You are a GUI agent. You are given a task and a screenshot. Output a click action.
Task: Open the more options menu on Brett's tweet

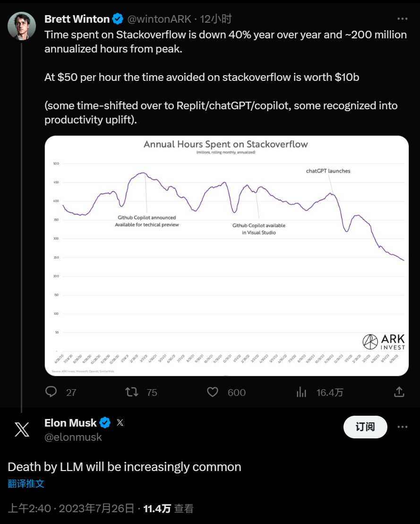[402, 19]
